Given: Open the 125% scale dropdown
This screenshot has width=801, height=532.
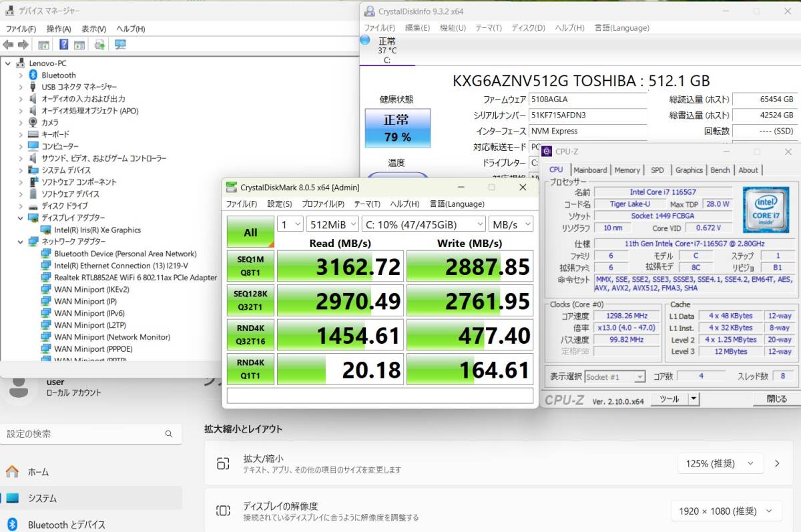Looking at the screenshot, I should 720,463.
